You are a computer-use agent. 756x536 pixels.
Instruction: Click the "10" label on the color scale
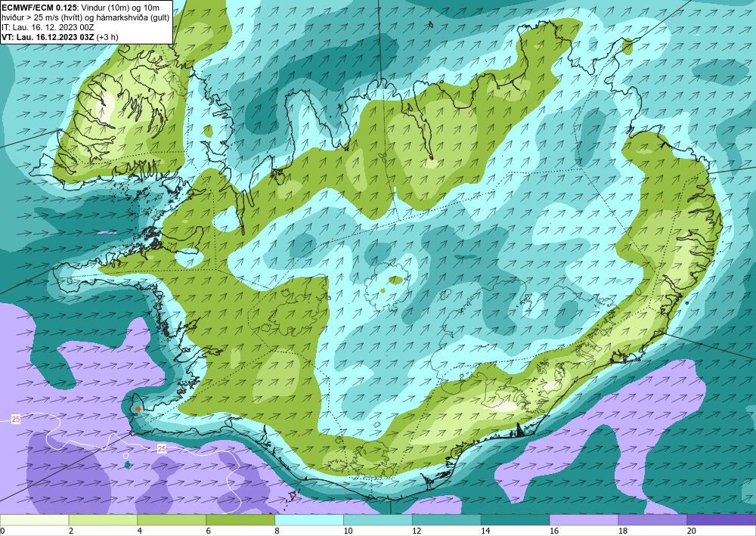[348, 531]
